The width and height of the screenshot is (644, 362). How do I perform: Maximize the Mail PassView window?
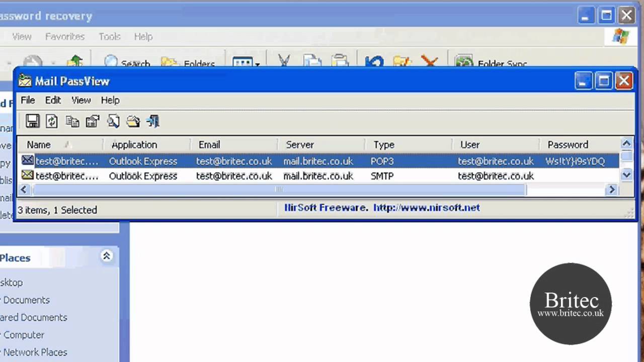coord(603,80)
